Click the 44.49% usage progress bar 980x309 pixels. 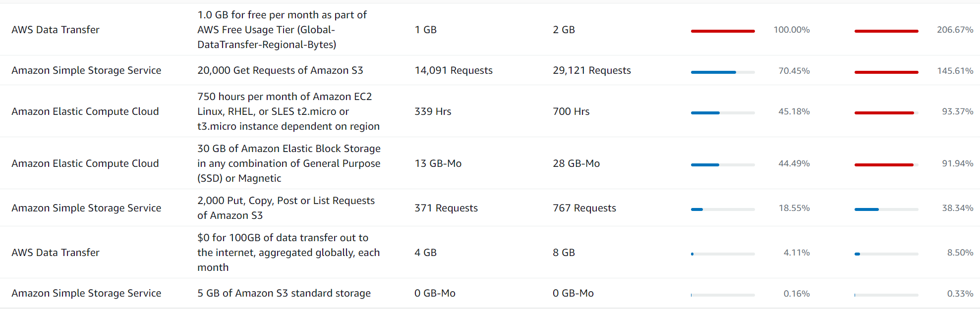pyautogui.click(x=722, y=164)
